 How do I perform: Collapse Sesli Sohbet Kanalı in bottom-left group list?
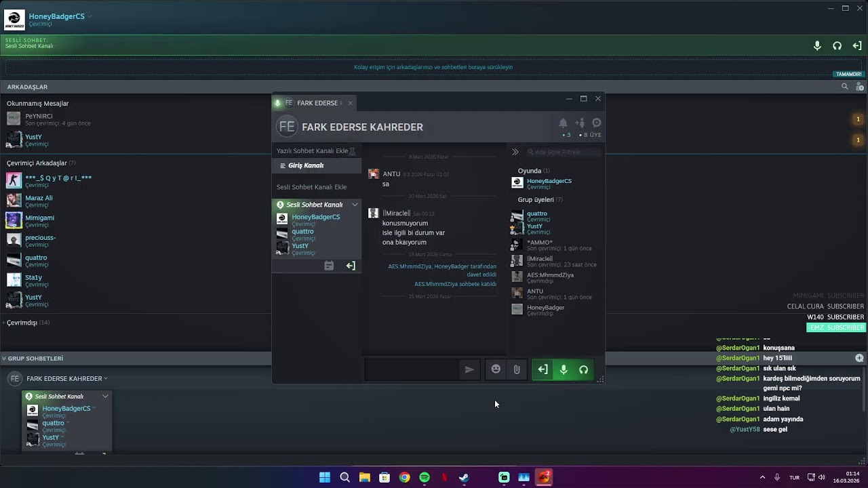(105, 396)
